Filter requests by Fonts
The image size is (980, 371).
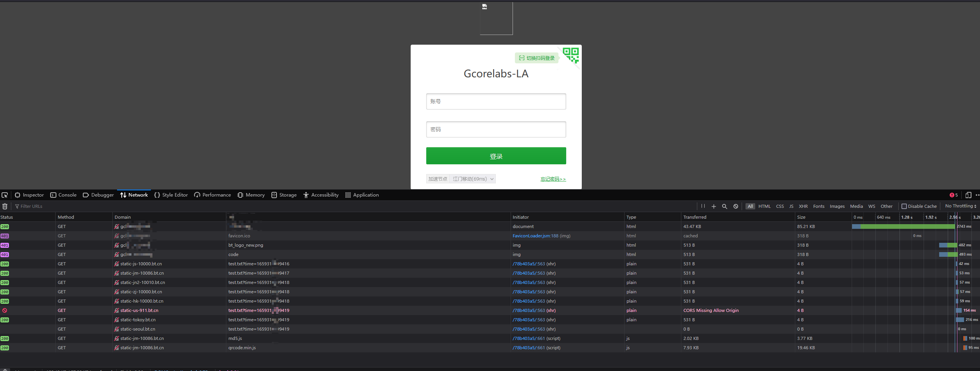coord(819,206)
